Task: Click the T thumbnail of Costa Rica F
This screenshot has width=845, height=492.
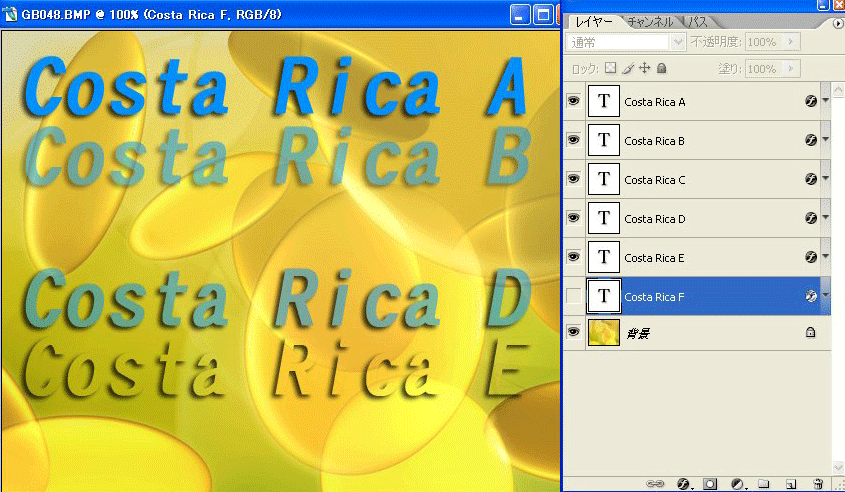Action: click(604, 296)
